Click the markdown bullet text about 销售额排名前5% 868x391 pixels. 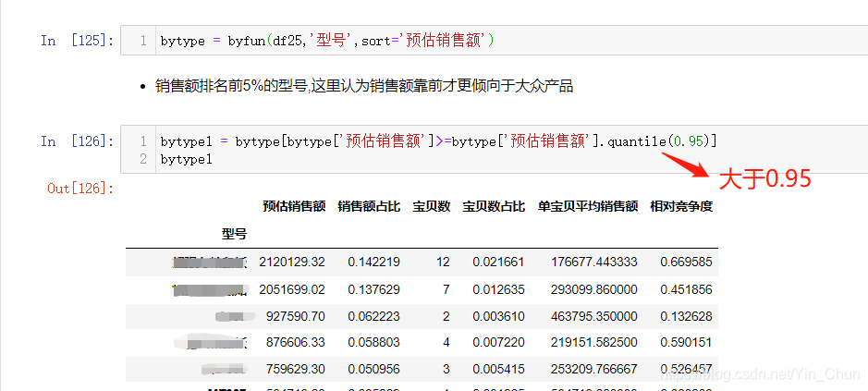click(x=364, y=86)
